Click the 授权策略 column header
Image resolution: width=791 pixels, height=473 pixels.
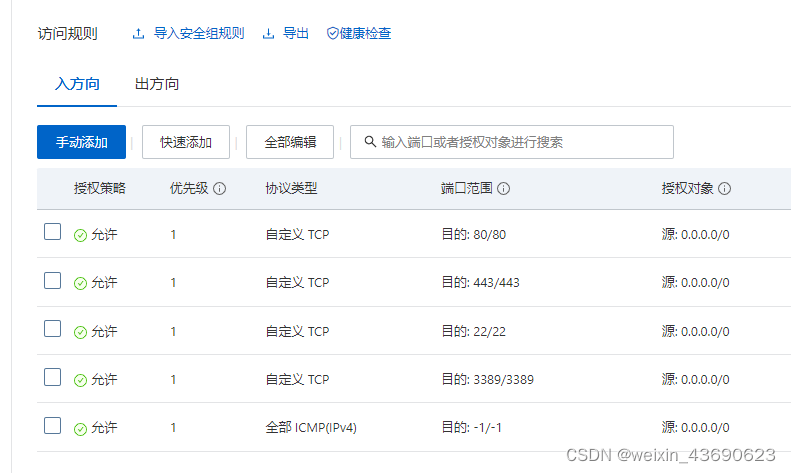pyautogui.click(x=100, y=189)
